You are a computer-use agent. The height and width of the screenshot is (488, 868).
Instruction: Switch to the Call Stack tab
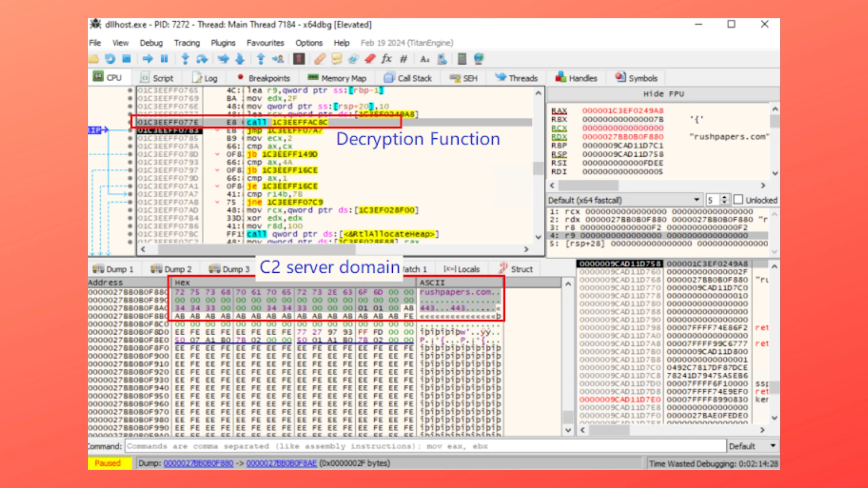pos(408,78)
